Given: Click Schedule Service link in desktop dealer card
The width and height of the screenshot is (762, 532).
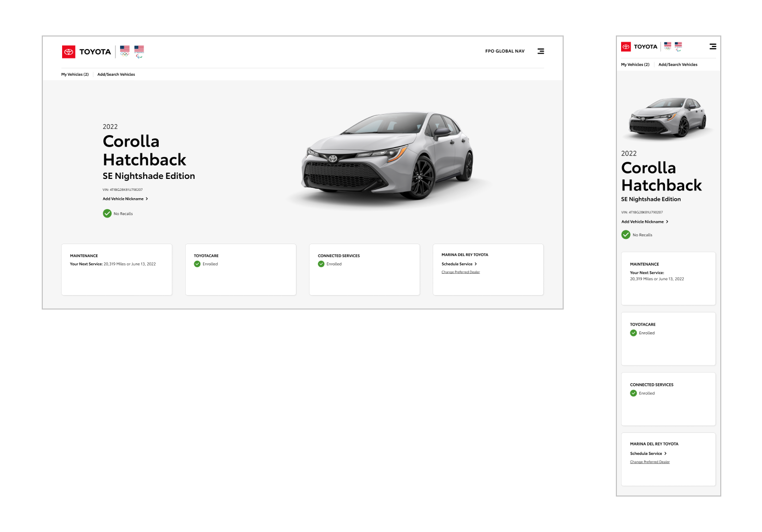Looking at the screenshot, I should click(x=459, y=264).
